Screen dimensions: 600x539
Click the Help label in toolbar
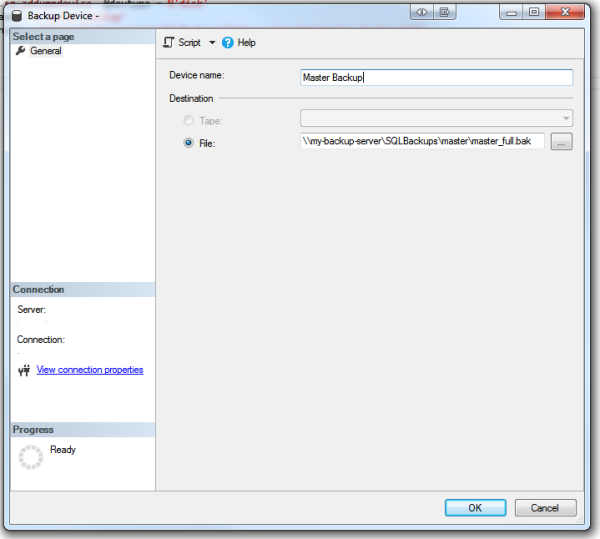(x=246, y=42)
